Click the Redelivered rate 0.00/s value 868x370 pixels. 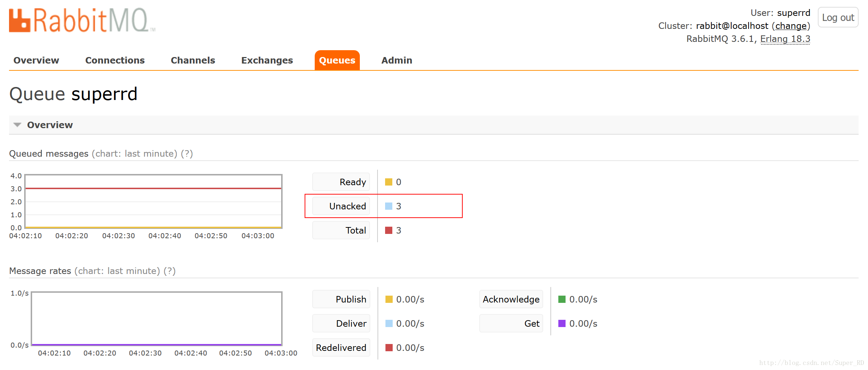click(410, 348)
